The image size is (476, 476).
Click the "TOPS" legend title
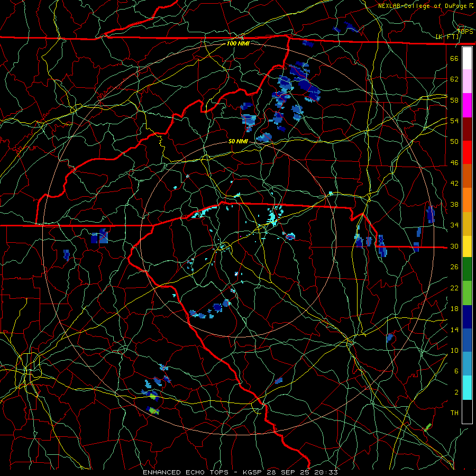pos(465,31)
